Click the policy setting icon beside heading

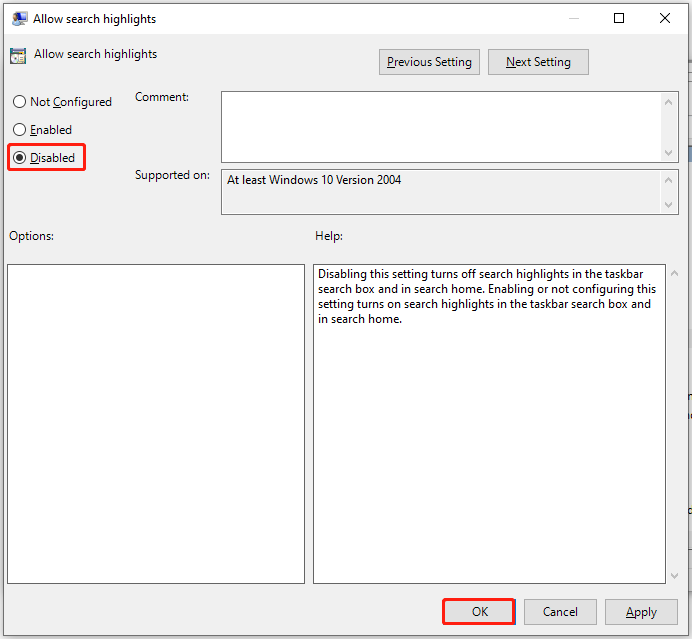click(18, 56)
